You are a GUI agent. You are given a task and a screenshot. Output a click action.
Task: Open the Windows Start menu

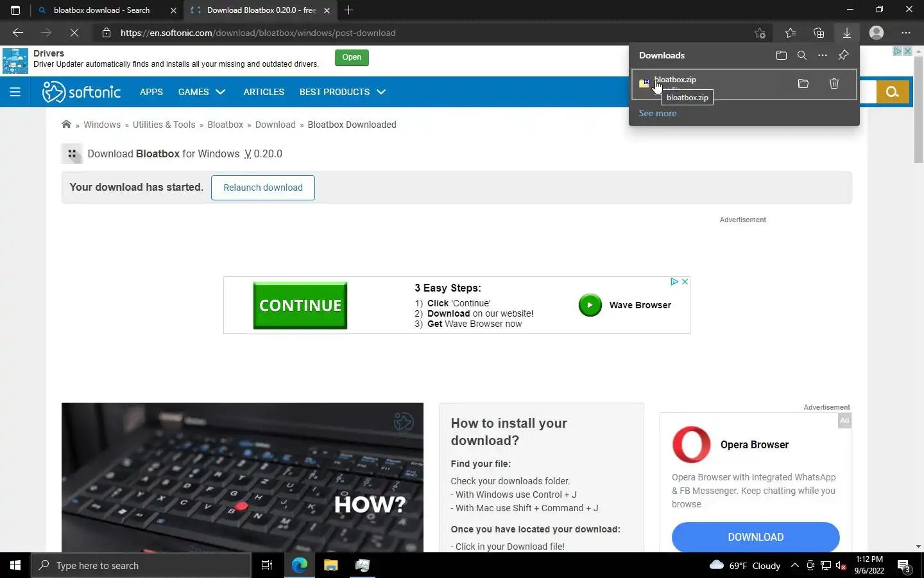[x=15, y=565]
